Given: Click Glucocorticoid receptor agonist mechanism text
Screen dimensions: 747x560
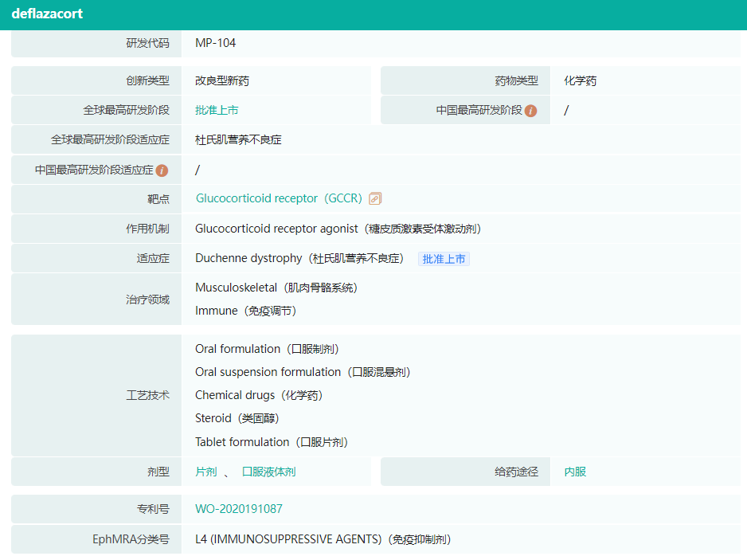Looking at the screenshot, I should pyautogui.click(x=338, y=229).
